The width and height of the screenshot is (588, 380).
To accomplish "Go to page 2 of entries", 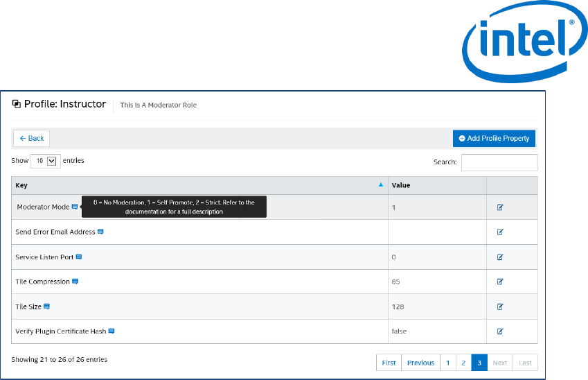I will click(x=463, y=363).
